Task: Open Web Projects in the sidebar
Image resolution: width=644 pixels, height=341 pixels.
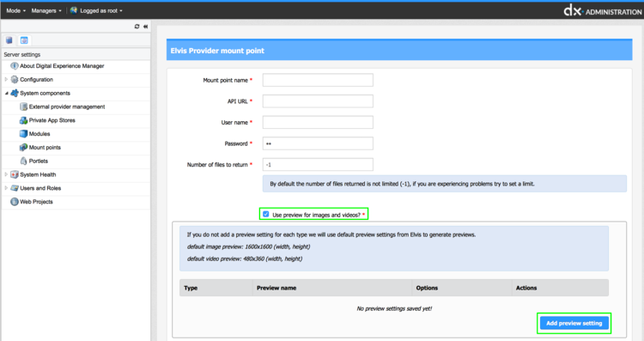Action: tap(36, 201)
